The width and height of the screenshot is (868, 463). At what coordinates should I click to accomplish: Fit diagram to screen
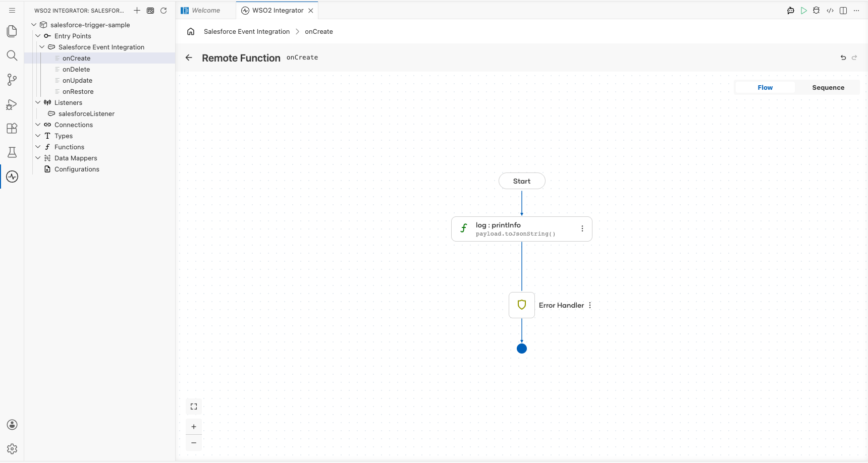[194, 407]
